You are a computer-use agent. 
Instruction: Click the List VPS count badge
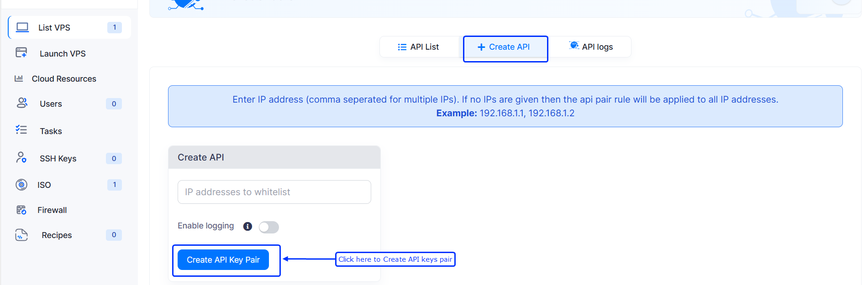pos(114,27)
